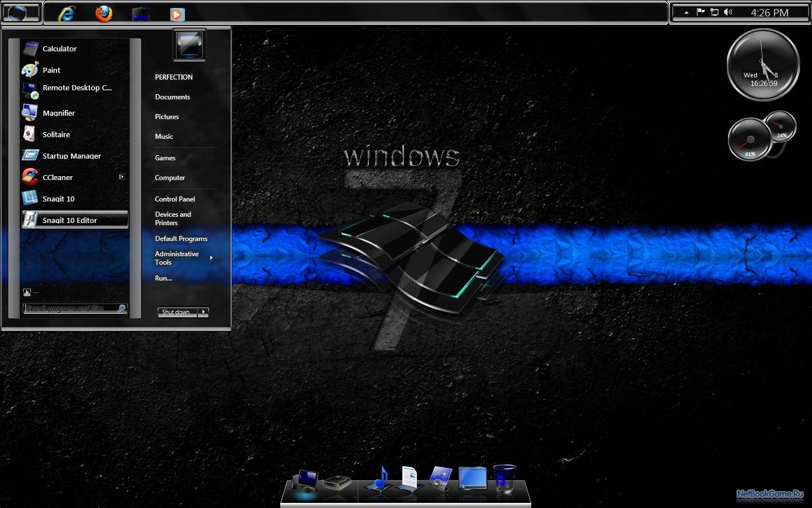Click the 4:26 PM taskbar clock
This screenshot has width=812, height=508.
pos(769,12)
